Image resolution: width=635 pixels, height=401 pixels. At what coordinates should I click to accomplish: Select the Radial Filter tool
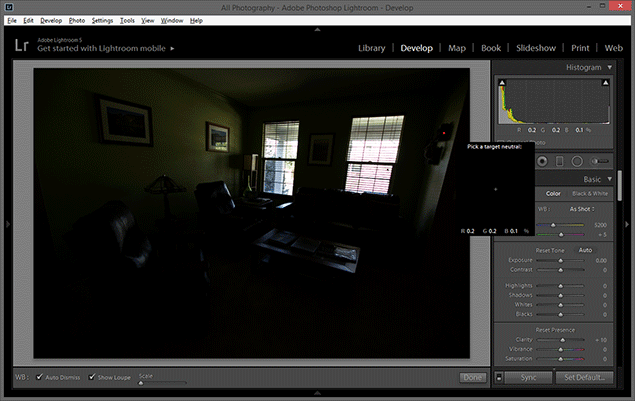click(x=577, y=160)
